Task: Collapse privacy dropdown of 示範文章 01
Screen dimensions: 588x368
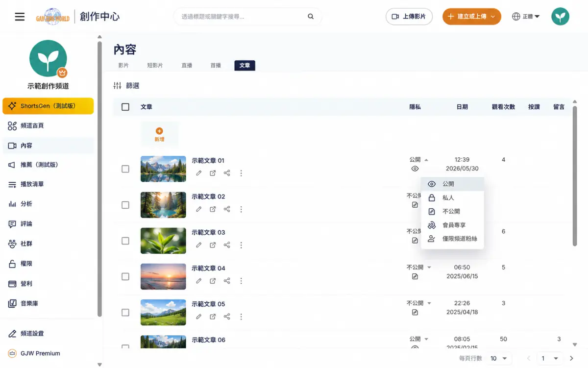Action: 426,160
